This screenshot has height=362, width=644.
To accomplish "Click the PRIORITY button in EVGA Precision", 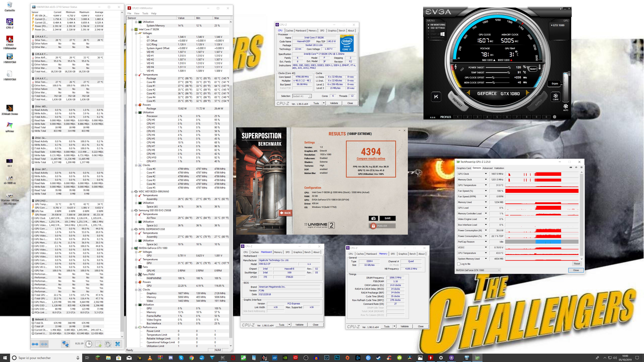I will point(533,69).
